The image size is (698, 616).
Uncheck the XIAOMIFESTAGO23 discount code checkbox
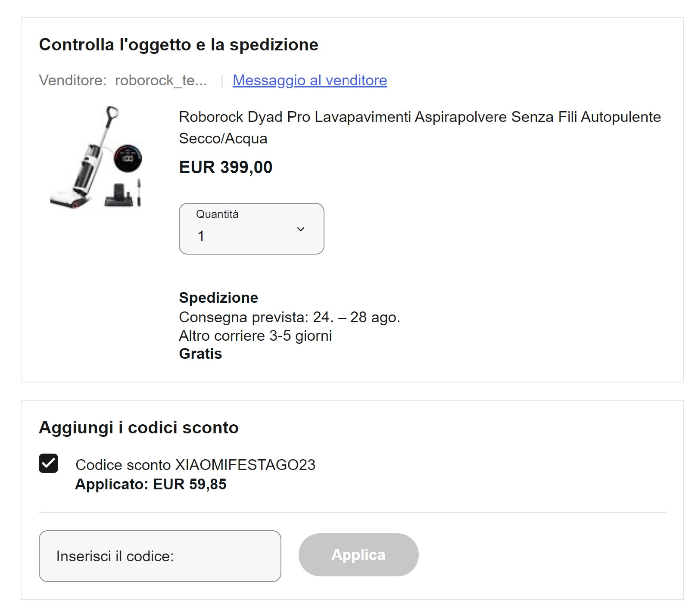[49, 464]
